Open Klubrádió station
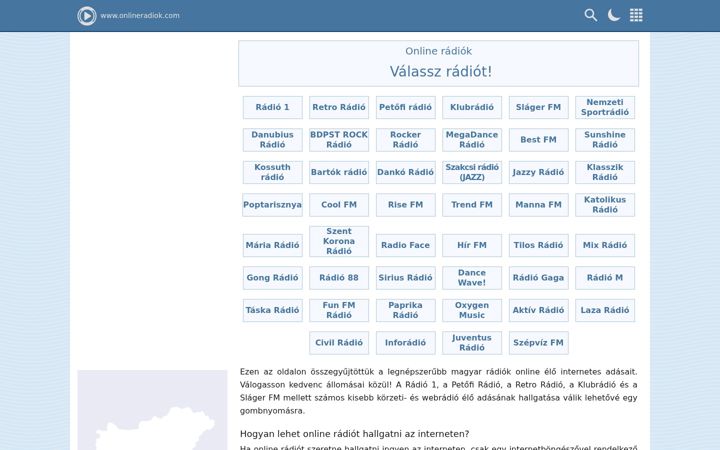720x450 pixels. pyautogui.click(x=472, y=107)
